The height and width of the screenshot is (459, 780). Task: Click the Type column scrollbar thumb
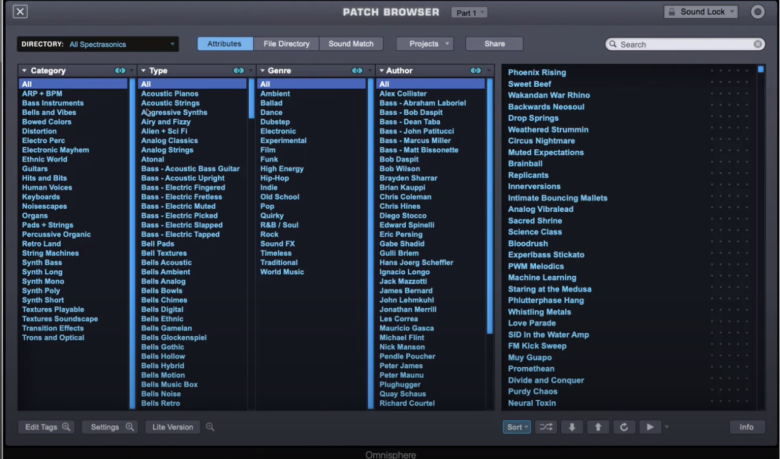coord(251,98)
